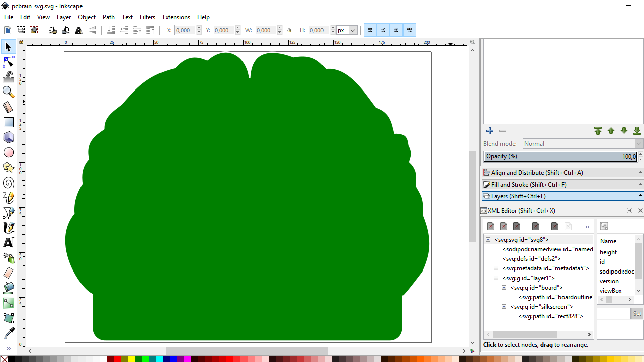Screen dimensions: 644x362
Task: Select the Spiral tool
Action: 8,183
